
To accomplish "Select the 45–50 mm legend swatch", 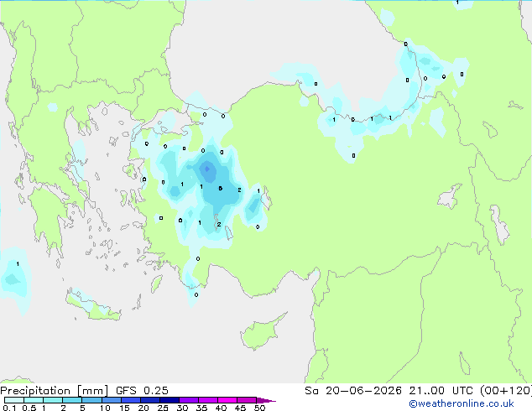I will coord(247,400).
